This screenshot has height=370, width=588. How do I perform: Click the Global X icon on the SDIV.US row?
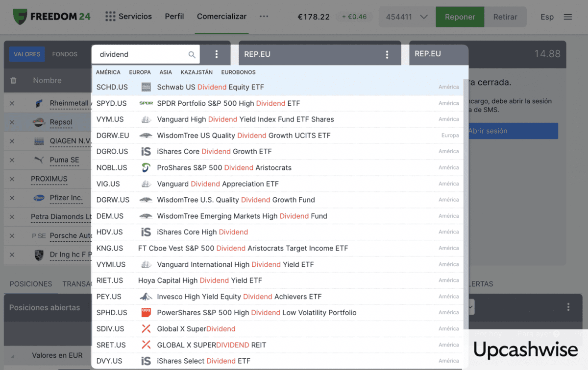tap(146, 328)
